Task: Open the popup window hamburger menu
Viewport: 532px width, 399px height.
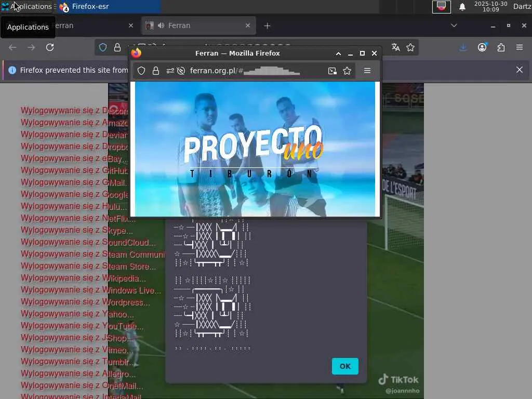Action: pyautogui.click(x=367, y=71)
